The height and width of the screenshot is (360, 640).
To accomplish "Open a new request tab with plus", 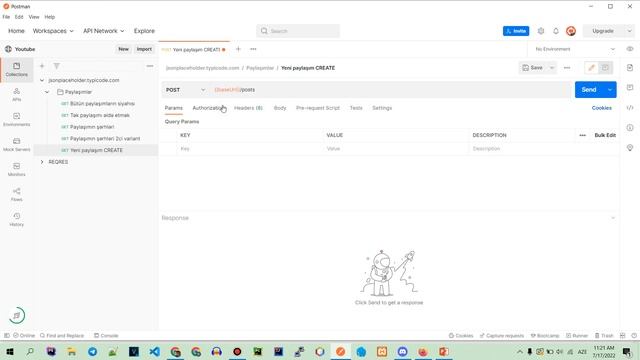I will pos(238,49).
